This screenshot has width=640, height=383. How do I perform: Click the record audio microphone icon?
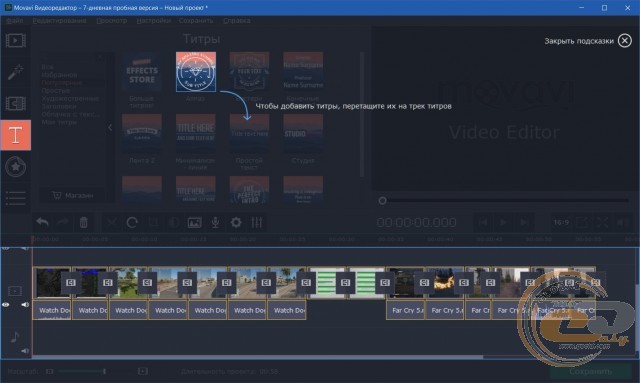point(215,223)
